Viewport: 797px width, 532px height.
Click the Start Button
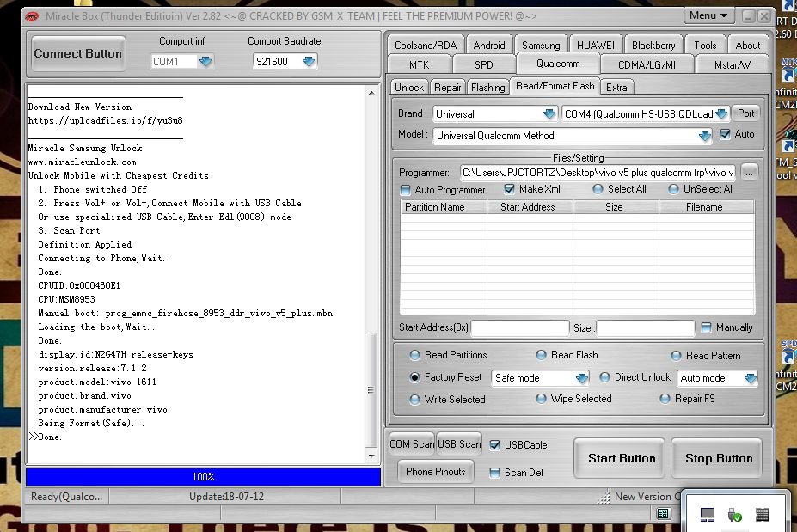[x=620, y=458]
